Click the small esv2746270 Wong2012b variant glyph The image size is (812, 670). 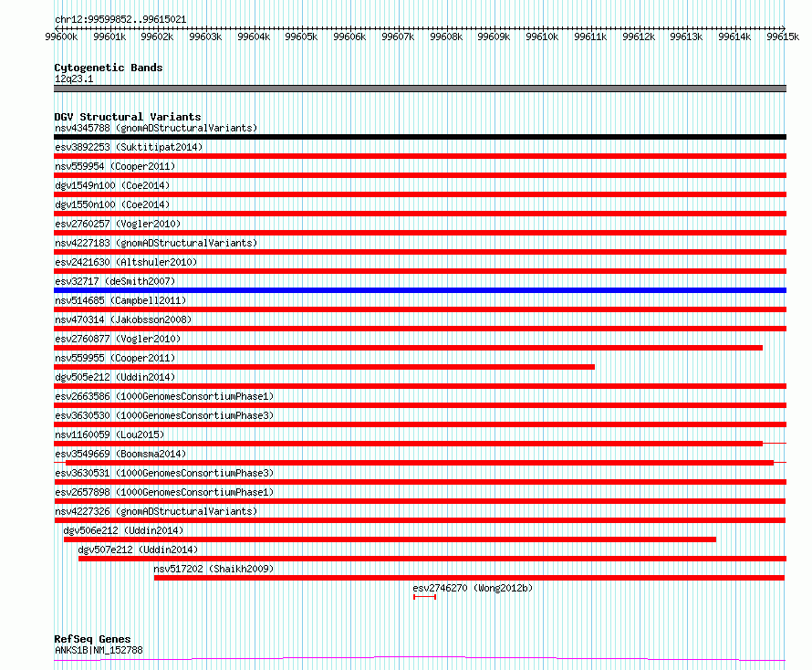point(424,597)
